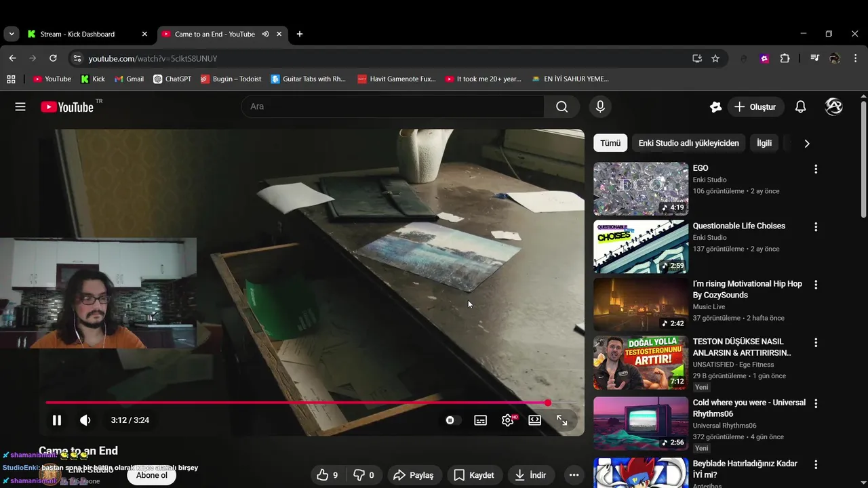Open I'm rising Motivational Hip Hop title
868x488 pixels.
pyautogui.click(x=747, y=289)
